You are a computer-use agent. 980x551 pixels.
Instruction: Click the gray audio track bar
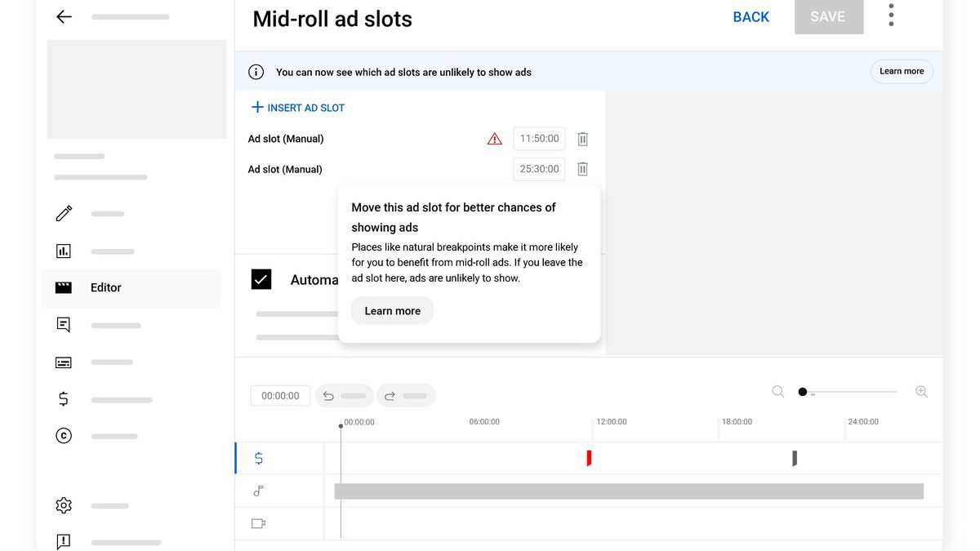[x=629, y=491]
